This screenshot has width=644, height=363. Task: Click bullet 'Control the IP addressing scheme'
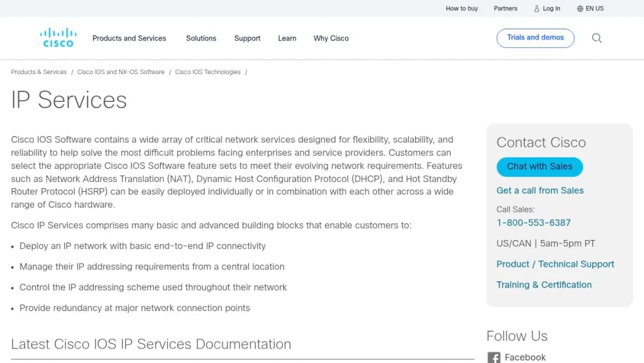153,287
